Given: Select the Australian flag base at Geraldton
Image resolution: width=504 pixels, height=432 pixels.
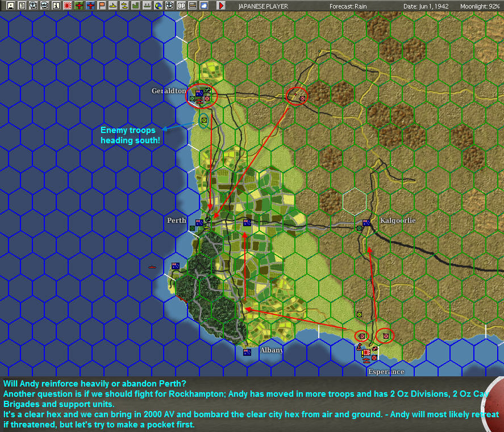Looking at the screenshot, I should tap(199, 93).
